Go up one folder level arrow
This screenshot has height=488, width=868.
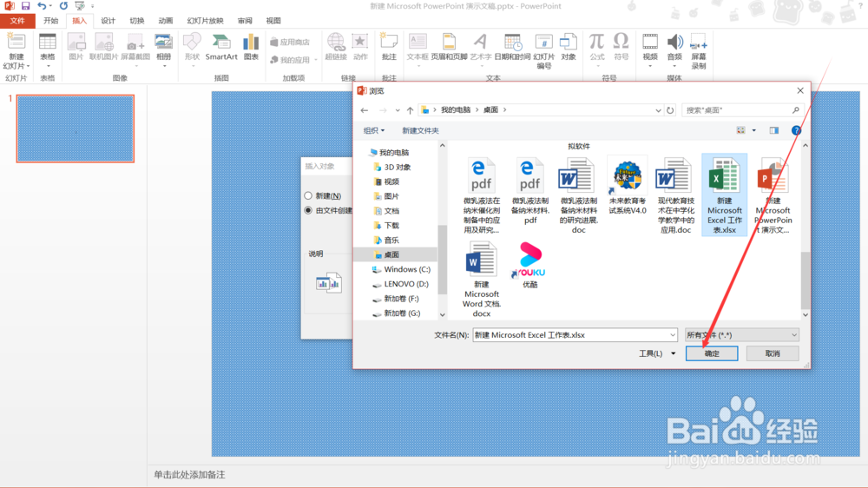(x=410, y=110)
